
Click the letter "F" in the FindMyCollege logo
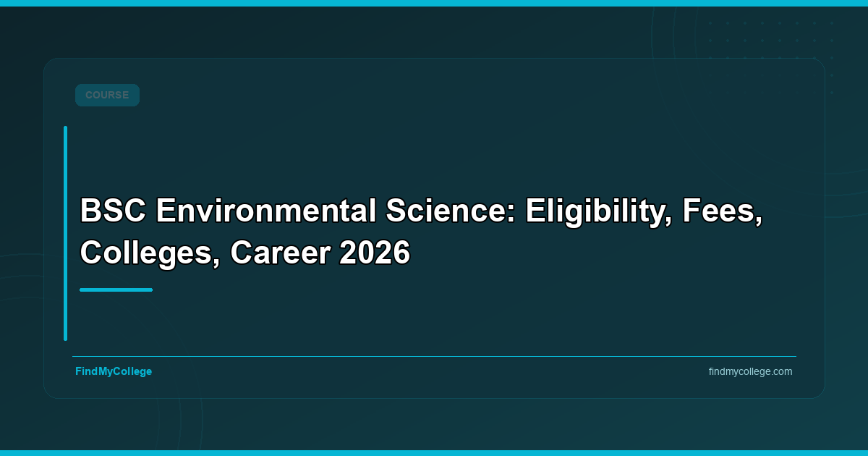pyautogui.click(x=78, y=371)
